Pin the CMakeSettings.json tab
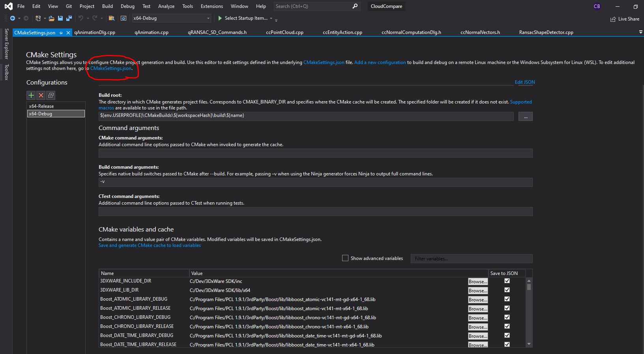Image resolution: width=644 pixels, height=354 pixels. click(61, 33)
